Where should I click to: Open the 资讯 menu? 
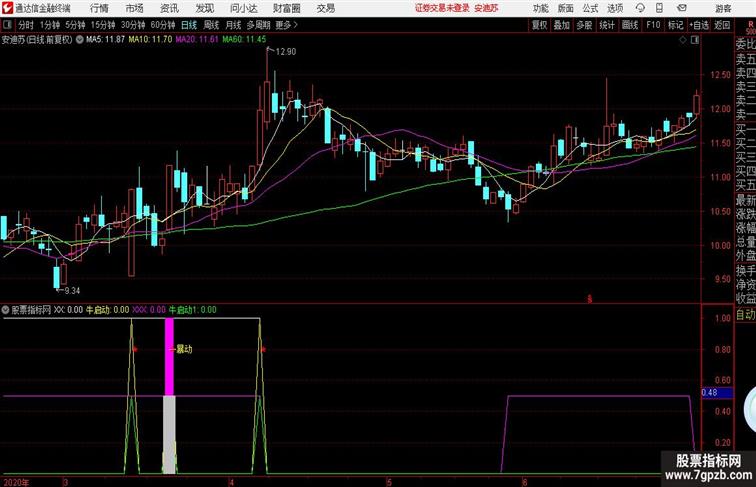(x=169, y=8)
